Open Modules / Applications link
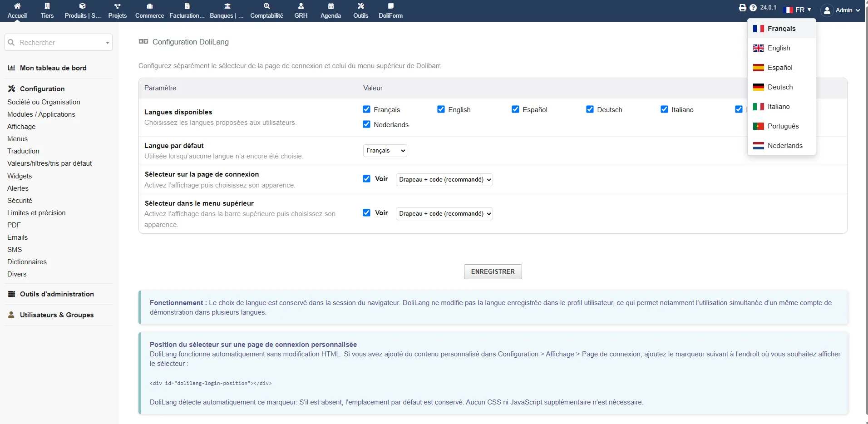Image resolution: width=868 pixels, height=424 pixels. click(41, 114)
